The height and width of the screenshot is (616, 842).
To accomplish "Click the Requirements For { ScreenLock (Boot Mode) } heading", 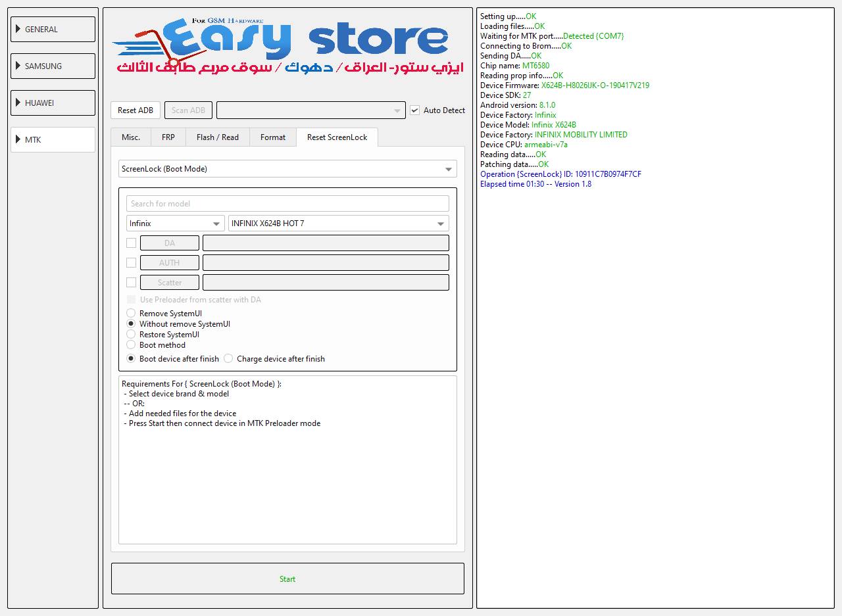I will point(201,384).
